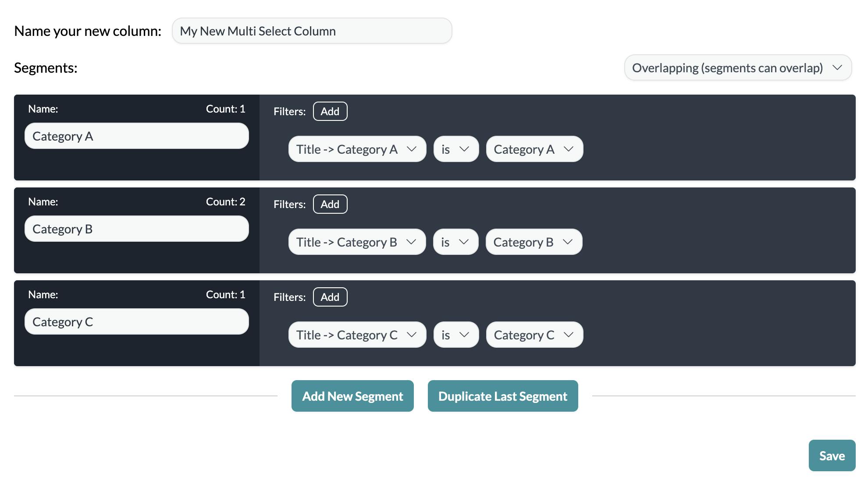Open the Category B value dropdown
Viewport: 868px width, 487px height.
[x=534, y=241]
